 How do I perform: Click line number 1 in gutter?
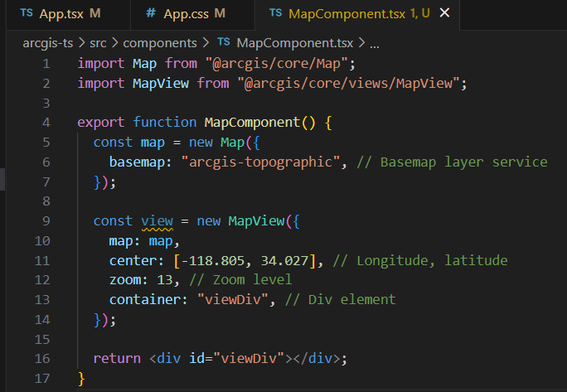click(46, 64)
